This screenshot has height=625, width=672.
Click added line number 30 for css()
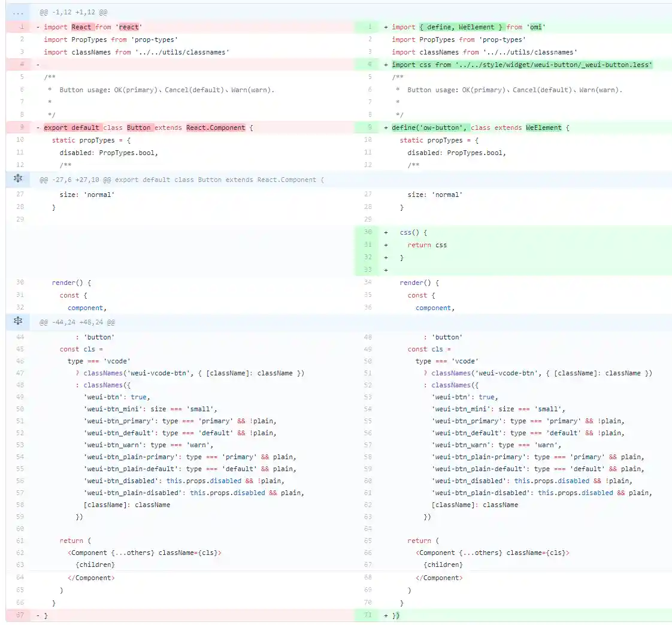tap(369, 232)
